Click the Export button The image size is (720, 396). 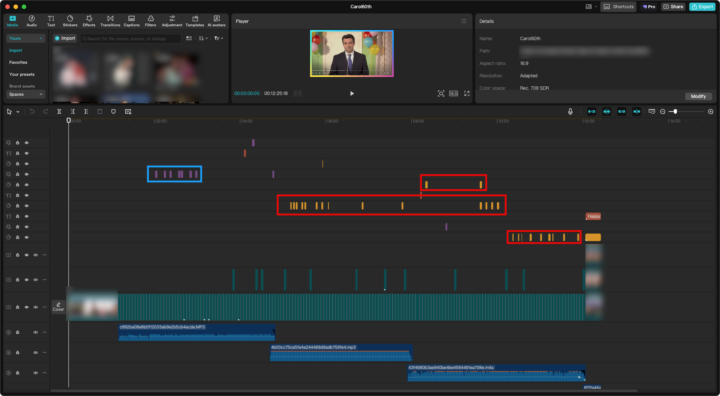click(702, 7)
